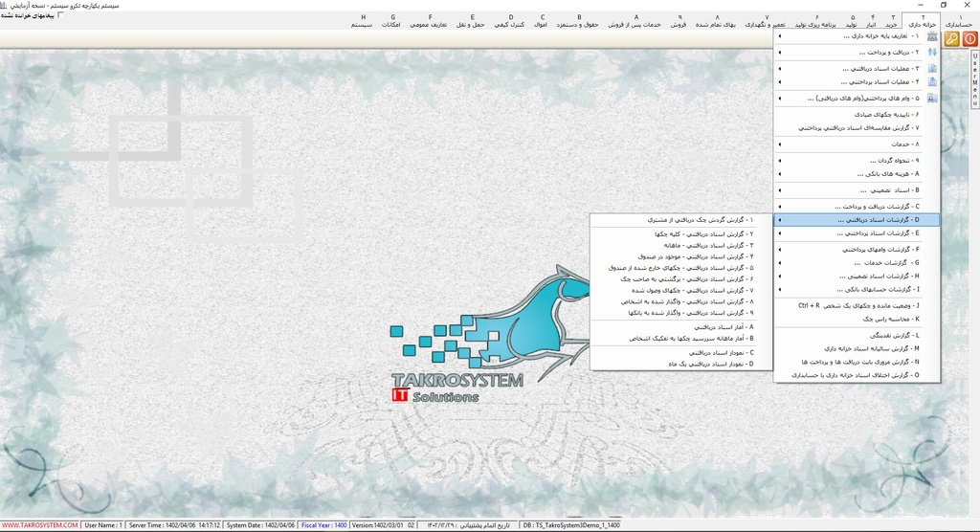980x532 pixels.
Task: Select highlighted گزارشات اسناد دریافتنی item
Action: click(857, 220)
